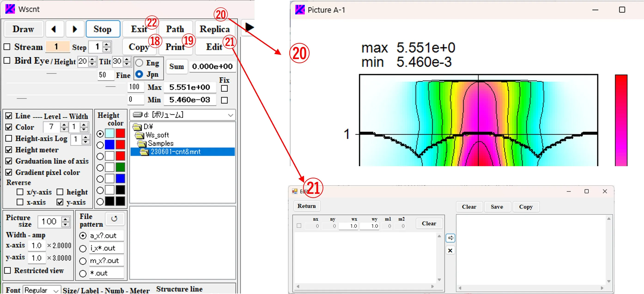The height and width of the screenshot is (294, 644).
Task: Click the Max value field 5.551e+00
Action: point(190,87)
